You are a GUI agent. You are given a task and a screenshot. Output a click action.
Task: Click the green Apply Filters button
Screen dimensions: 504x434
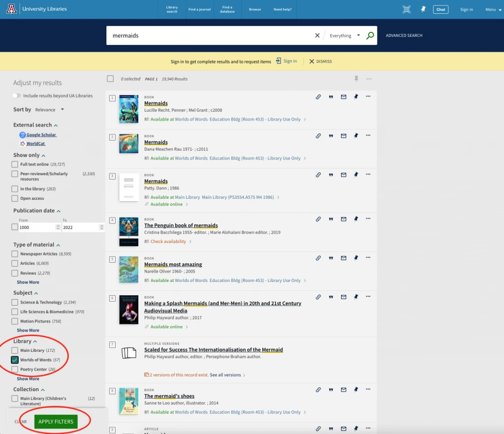point(56,422)
